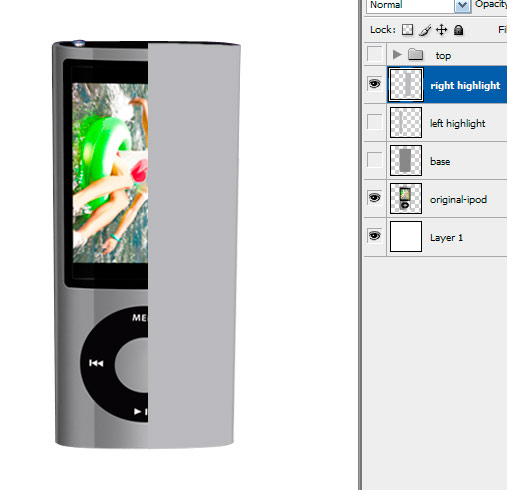
Task: Open the Normal blend mode dropdown
Action: coord(418,5)
